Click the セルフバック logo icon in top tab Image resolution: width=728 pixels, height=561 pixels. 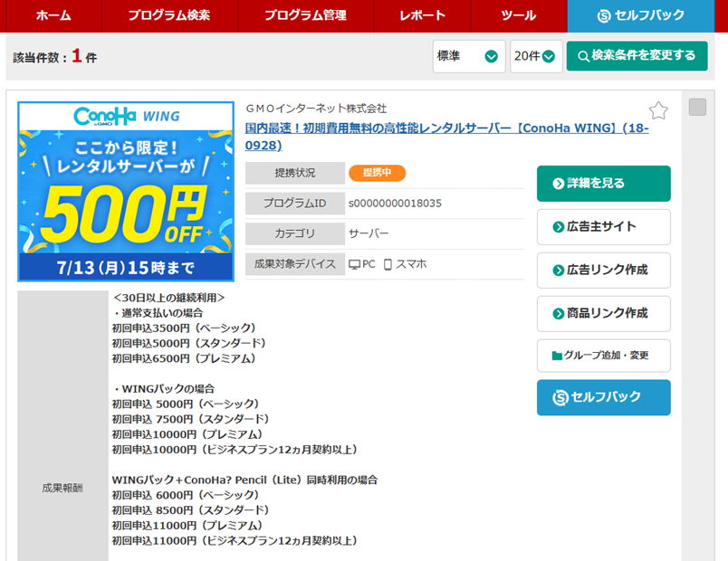point(604,16)
